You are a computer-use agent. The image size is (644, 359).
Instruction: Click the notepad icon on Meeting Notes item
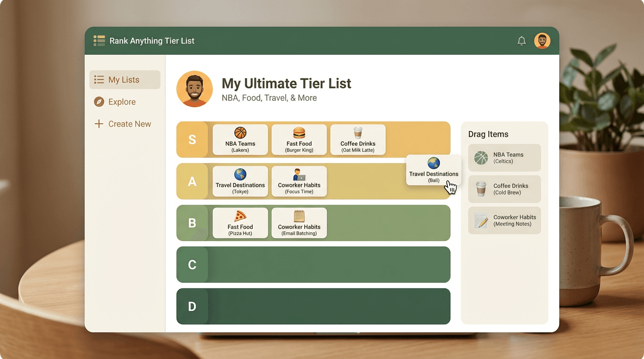tap(481, 221)
